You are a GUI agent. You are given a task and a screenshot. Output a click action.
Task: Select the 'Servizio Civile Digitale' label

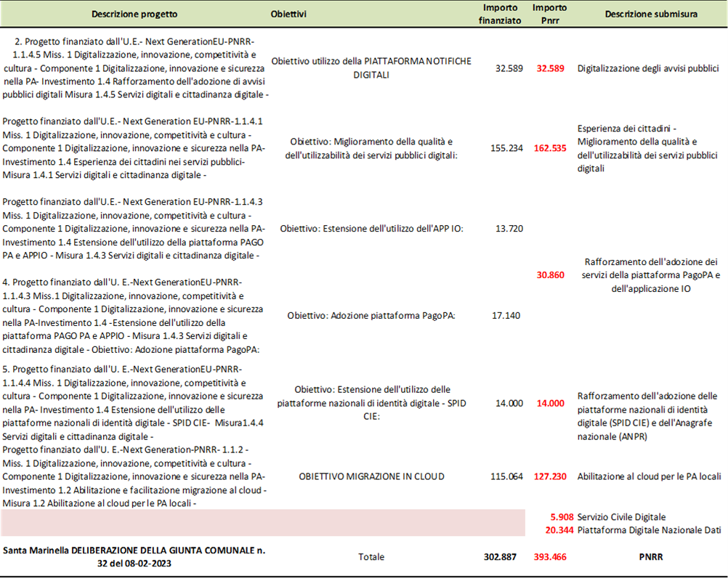[621, 517]
